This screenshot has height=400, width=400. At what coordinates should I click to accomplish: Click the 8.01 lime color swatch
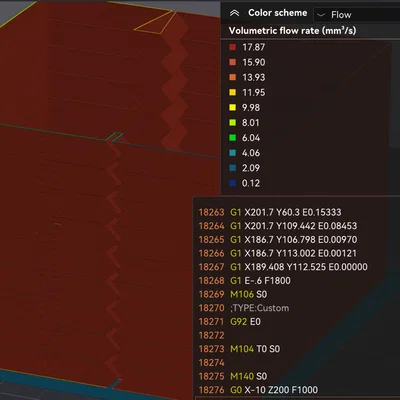pyautogui.click(x=233, y=123)
